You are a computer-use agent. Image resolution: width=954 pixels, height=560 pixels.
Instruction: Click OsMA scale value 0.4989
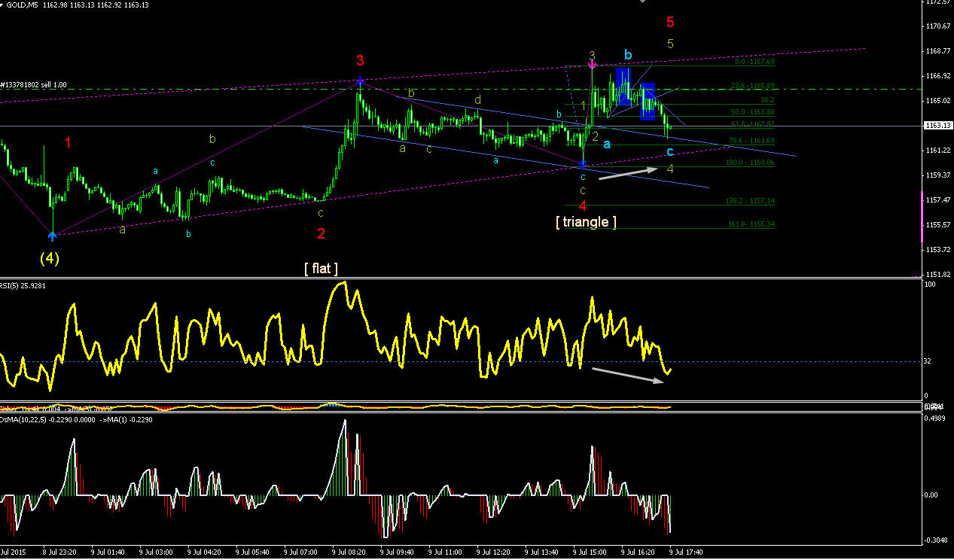(x=935, y=419)
